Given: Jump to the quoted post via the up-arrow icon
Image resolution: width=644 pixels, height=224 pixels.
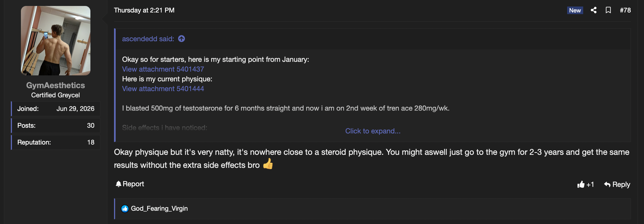Looking at the screenshot, I should (181, 39).
